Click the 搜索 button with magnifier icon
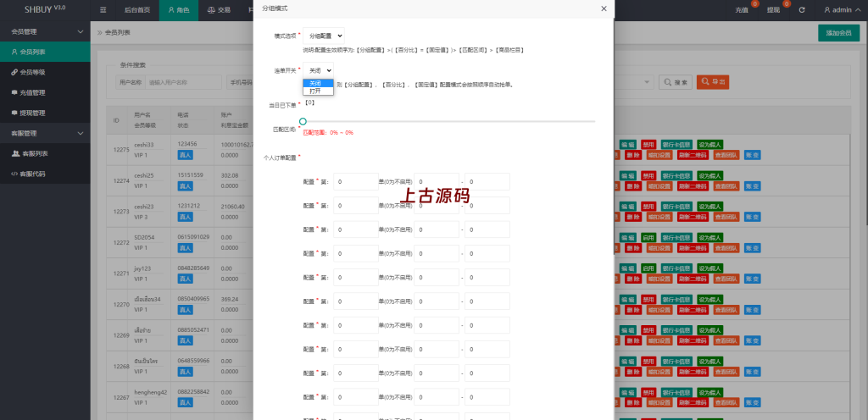Screen dimensions: 868x420 (x=676, y=82)
